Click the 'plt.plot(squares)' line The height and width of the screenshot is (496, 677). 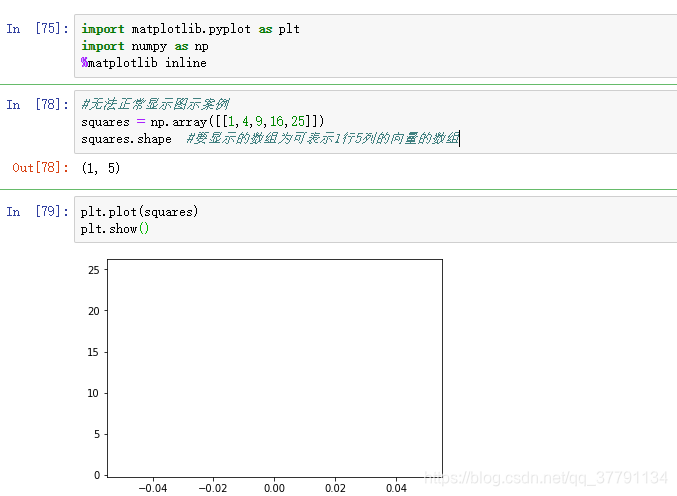coord(139,212)
